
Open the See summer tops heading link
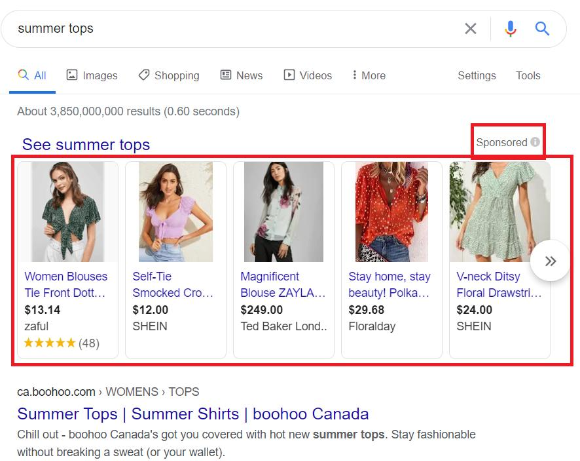click(x=86, y=145)
